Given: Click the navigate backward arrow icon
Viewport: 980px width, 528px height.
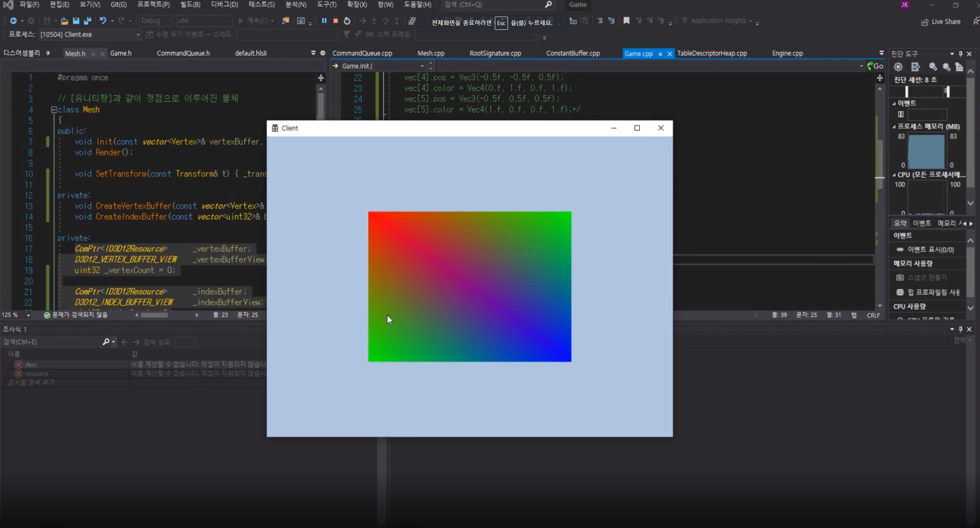Looking at the screenshot, I should (14, 21).
